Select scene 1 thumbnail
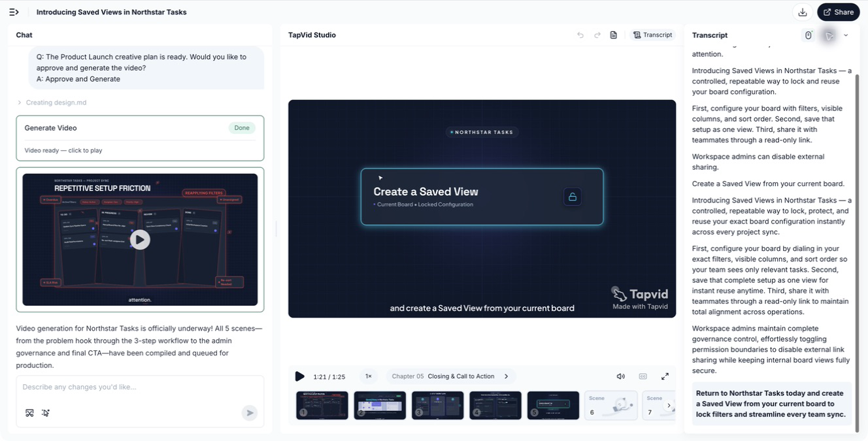Image resolution: width=868 pixels, height=441 pixels. point(322,405)
